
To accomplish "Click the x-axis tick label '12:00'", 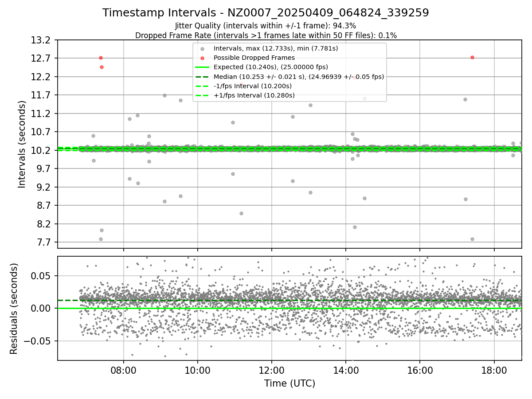I will [x=272, y=370].
